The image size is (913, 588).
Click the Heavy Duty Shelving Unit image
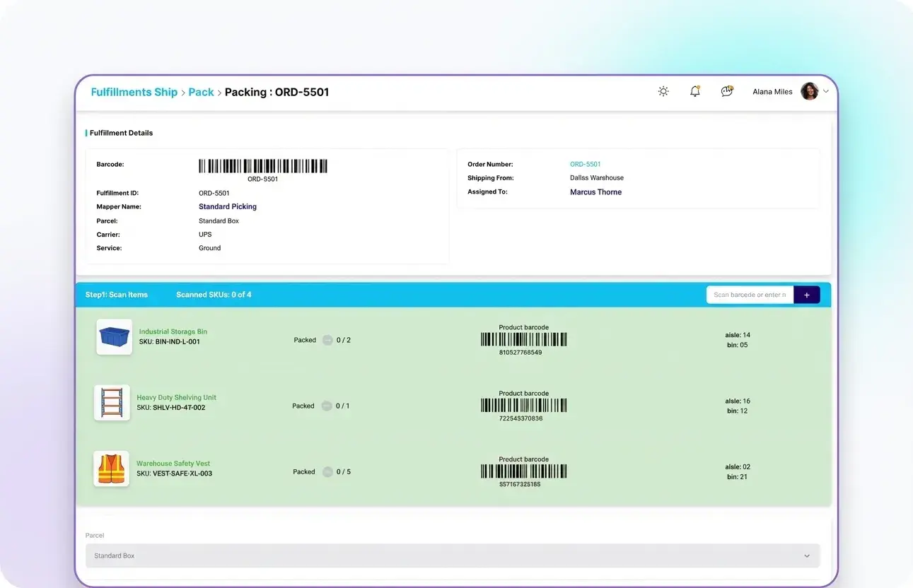(x=112, y=403)
